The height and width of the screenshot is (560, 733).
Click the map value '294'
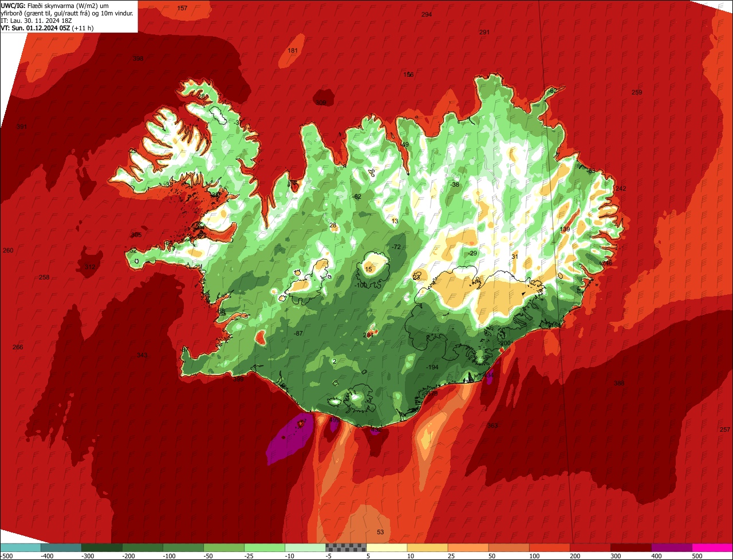tap(427, 14)
